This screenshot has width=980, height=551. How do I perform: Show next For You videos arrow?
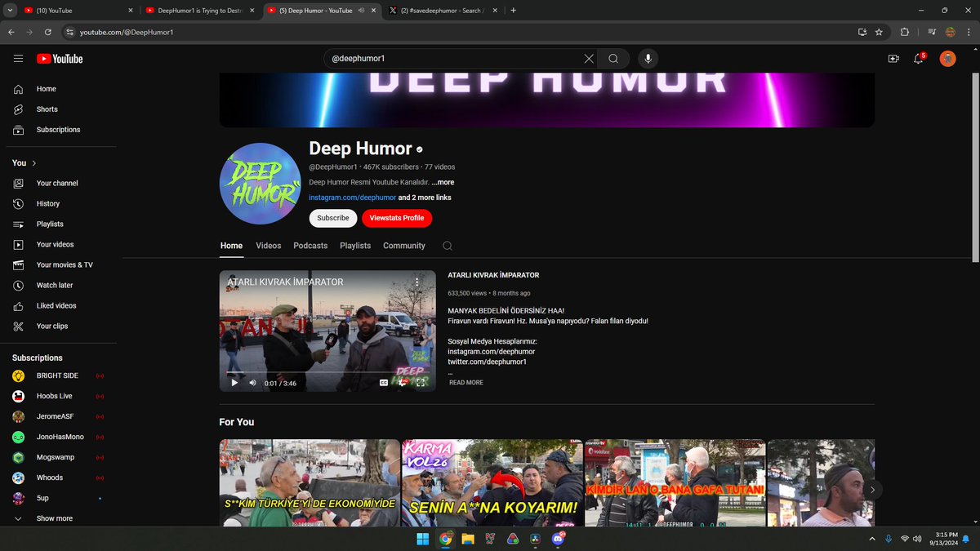click(872, 490)
